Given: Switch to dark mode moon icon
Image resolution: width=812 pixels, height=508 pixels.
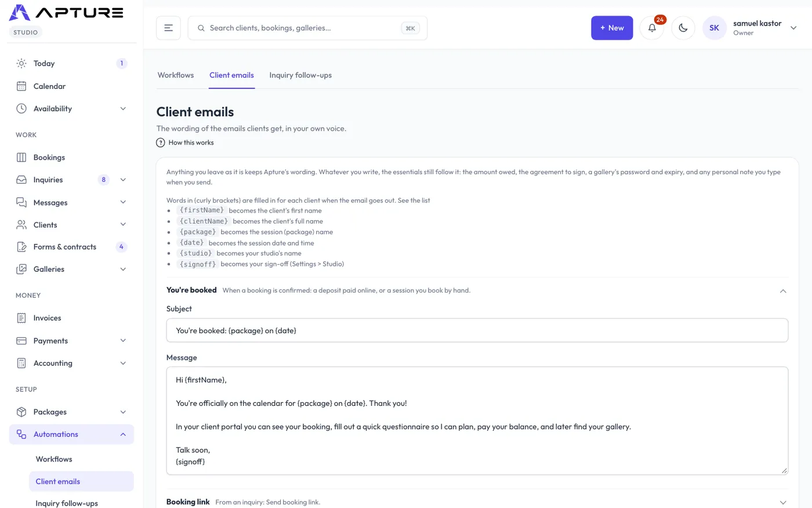Looking at the screenshot, I should point(683,28).
